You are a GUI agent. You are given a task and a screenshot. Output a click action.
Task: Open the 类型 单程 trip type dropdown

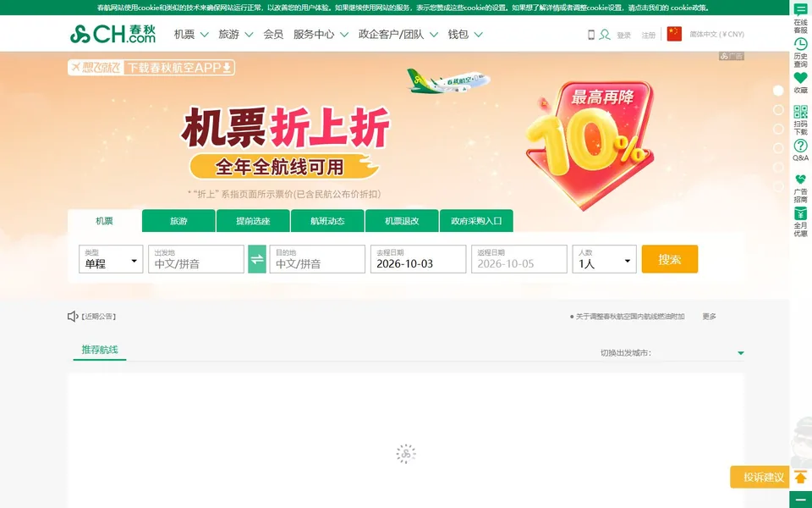[111, 259]
